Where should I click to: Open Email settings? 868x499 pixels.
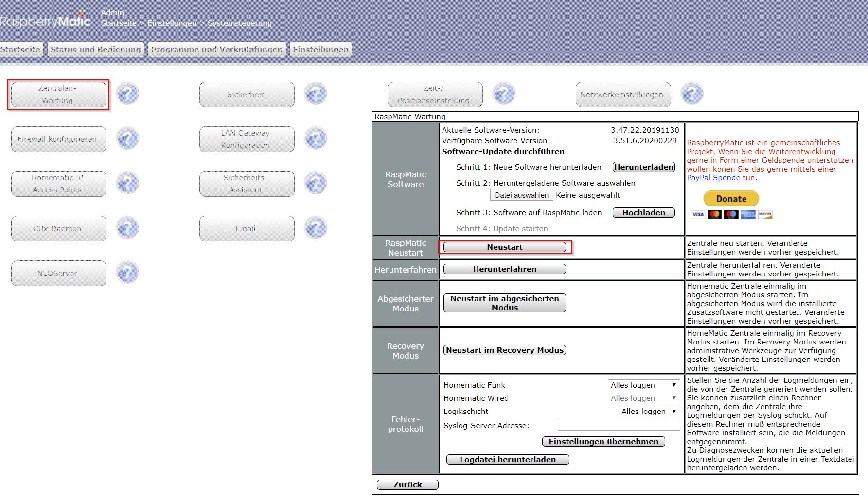point(247,228)
